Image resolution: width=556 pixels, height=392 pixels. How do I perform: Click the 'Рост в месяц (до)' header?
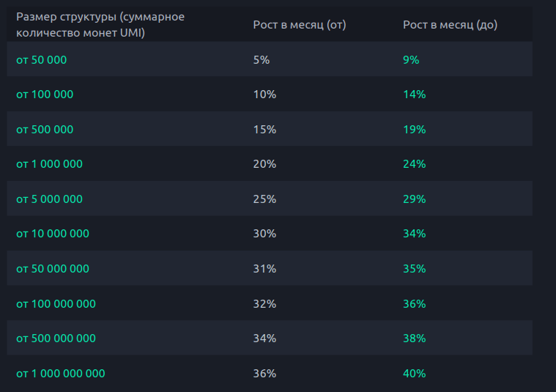450,25
